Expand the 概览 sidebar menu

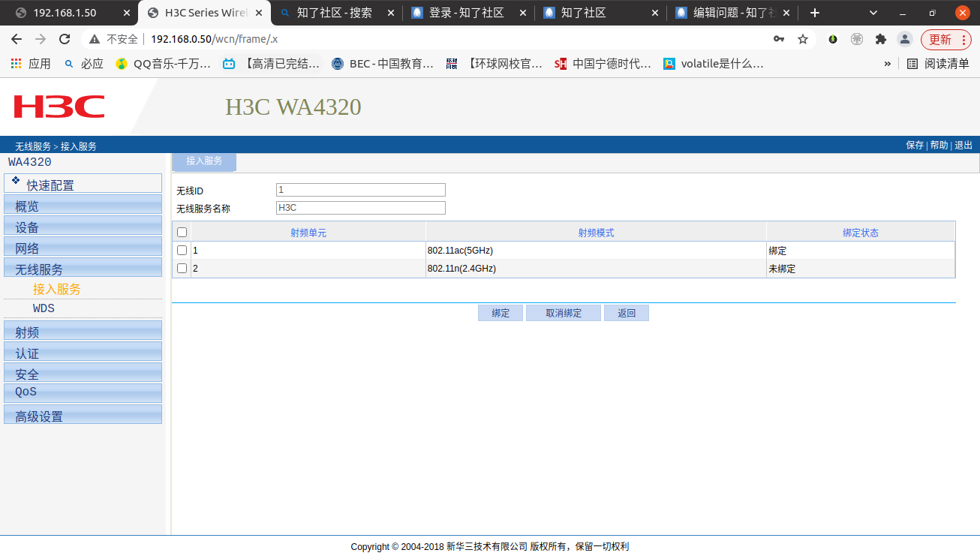click(x=83, y=206)
